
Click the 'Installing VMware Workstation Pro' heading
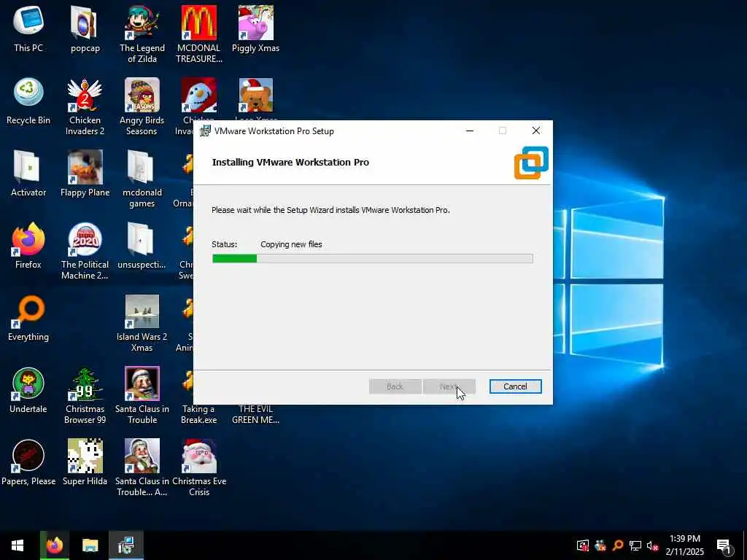tap(290, 163)
